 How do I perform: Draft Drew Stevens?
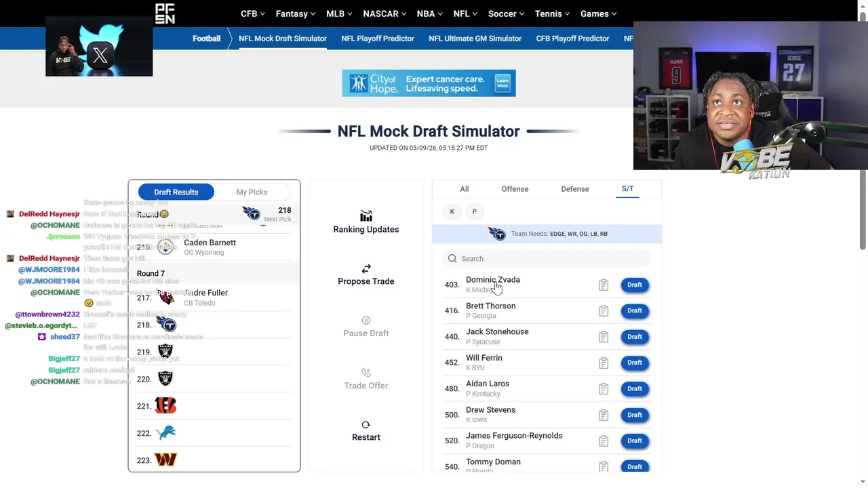pos(635,415)
